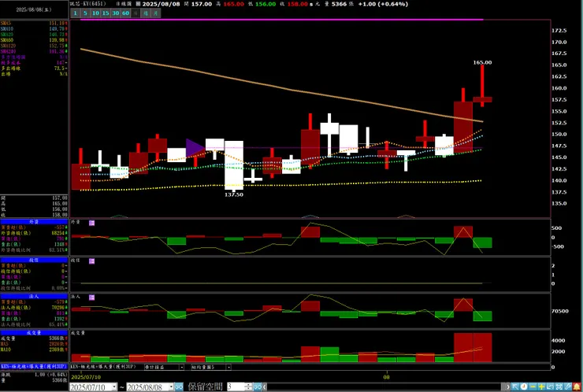This screenshot has height=392, width=583.
Task: Click the undo curved-arrow icon
Action: click(x=550, y=386)
